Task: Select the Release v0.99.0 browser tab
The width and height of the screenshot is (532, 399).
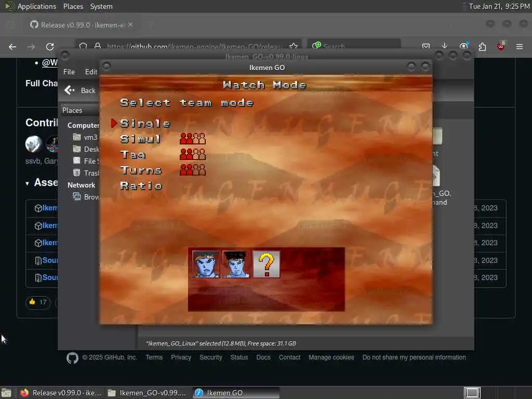Action: [x=82, y=25]
